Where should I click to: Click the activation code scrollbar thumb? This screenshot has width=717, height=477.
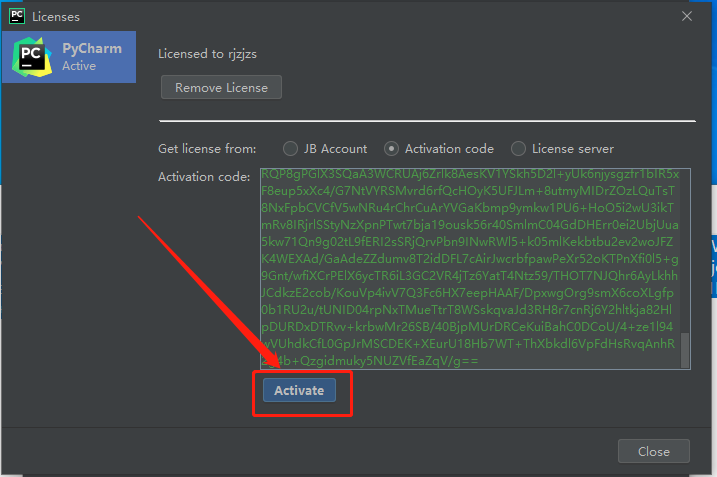(685, 350)
